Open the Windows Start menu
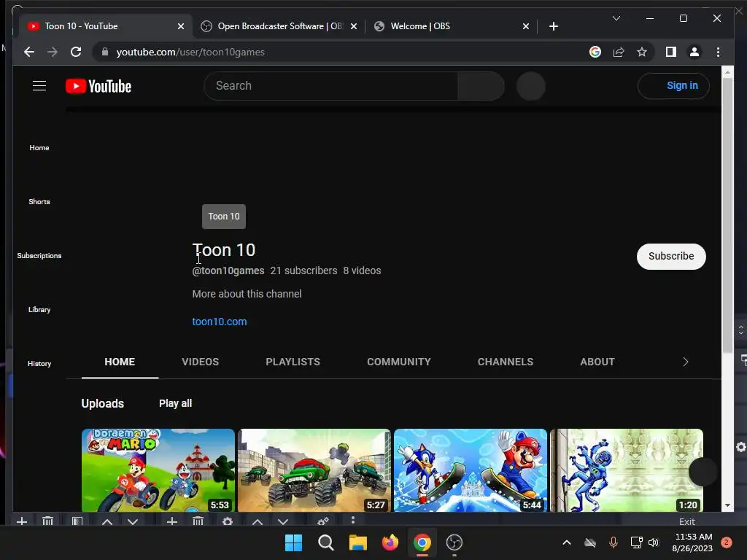747x560 pixels. pos(293,542)
